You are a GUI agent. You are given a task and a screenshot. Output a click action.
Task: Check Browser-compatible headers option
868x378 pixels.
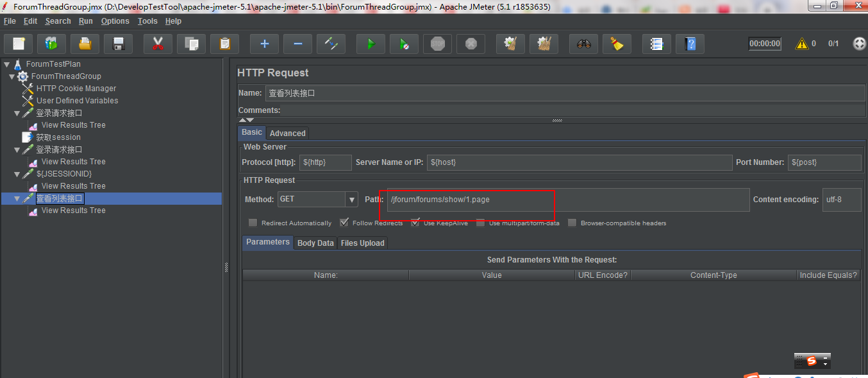click(572, 223)
